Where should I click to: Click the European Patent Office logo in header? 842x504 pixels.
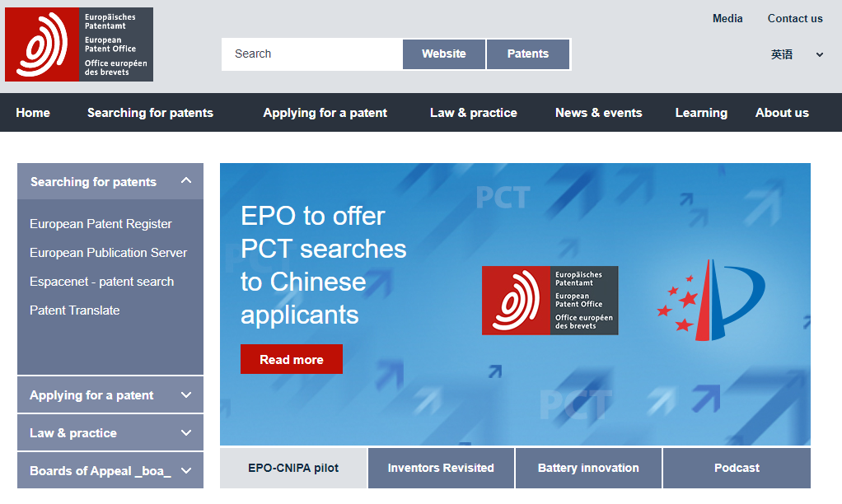79,44
